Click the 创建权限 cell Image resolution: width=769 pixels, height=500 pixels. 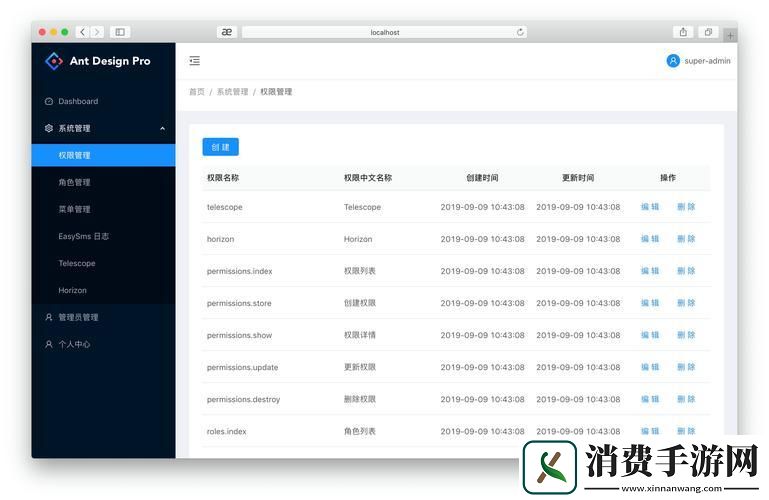(359, 303)
